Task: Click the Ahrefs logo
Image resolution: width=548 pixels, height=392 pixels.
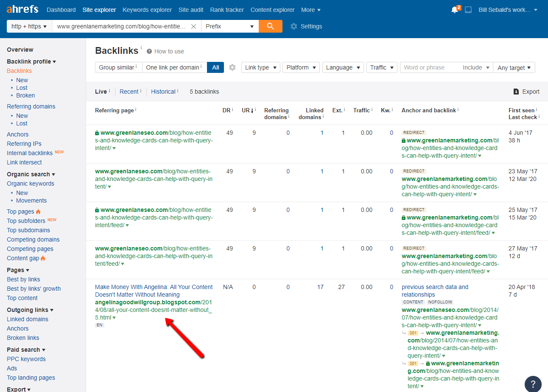Action: point(22,9)
